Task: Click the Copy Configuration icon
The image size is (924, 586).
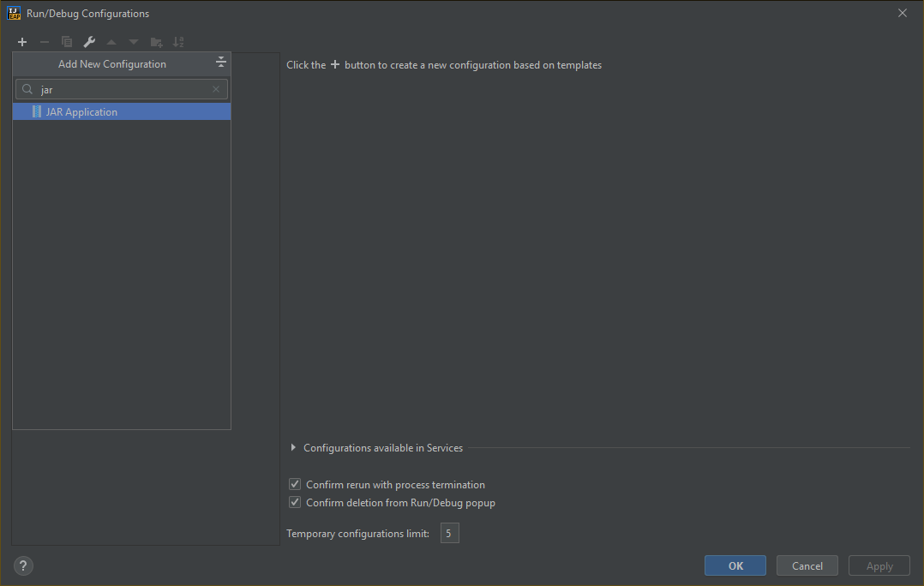Action: [x=67, y=42]
